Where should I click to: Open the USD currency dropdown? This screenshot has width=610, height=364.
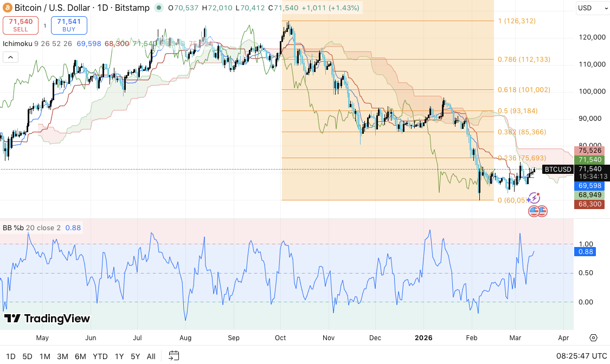click(591, 8)
